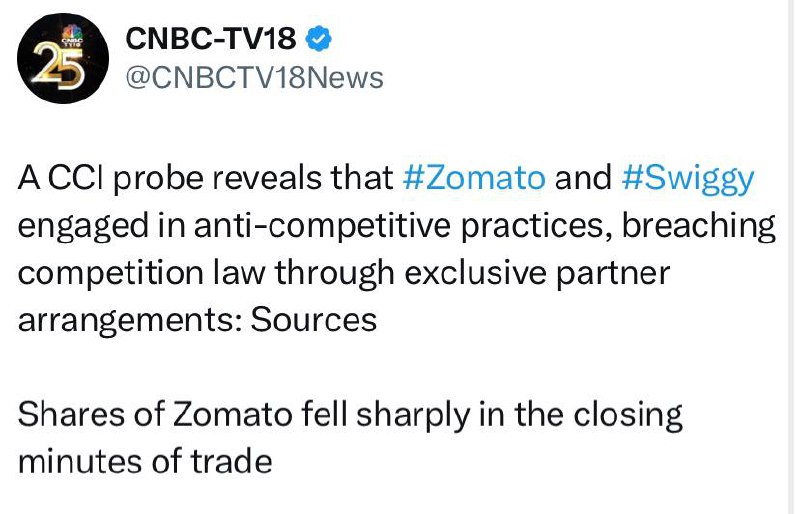Click the text 'minutes of trade'

145,461
